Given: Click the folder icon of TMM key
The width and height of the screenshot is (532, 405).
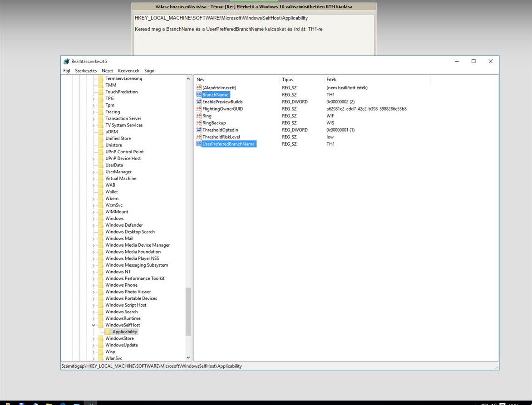Looking at the screenshot, I should pyautogui.click(x=101, y=85).
